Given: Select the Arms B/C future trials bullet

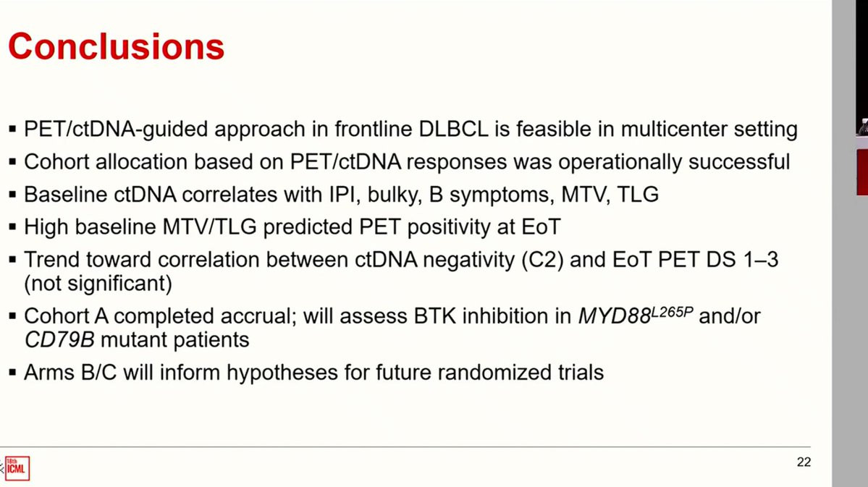Looking at the screenshot, I should [314, 373].
